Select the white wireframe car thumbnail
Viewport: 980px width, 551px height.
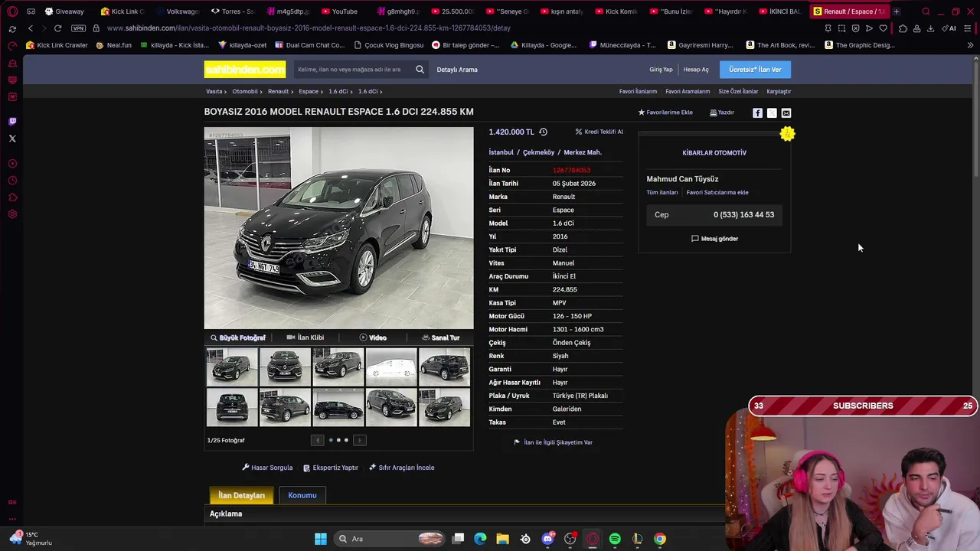tap(391, 367)
